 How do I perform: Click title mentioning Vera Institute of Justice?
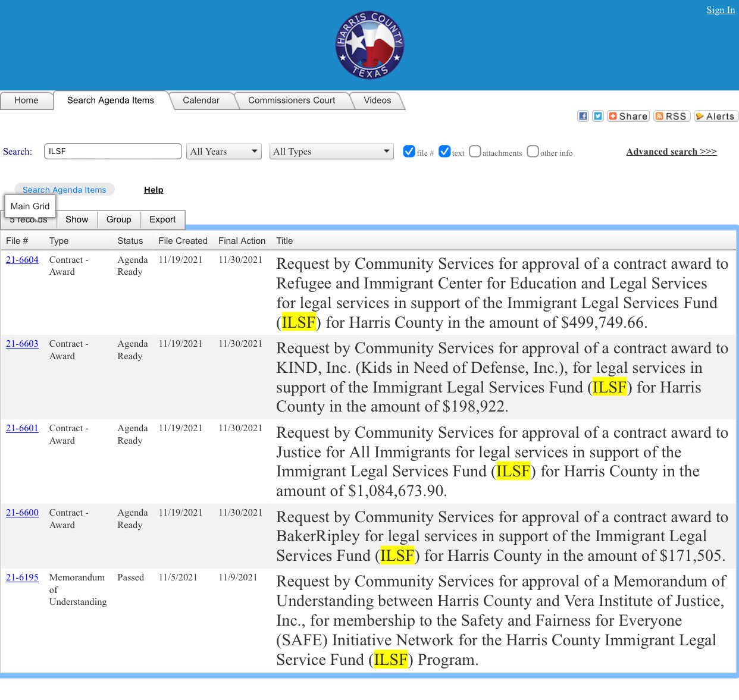502,621
